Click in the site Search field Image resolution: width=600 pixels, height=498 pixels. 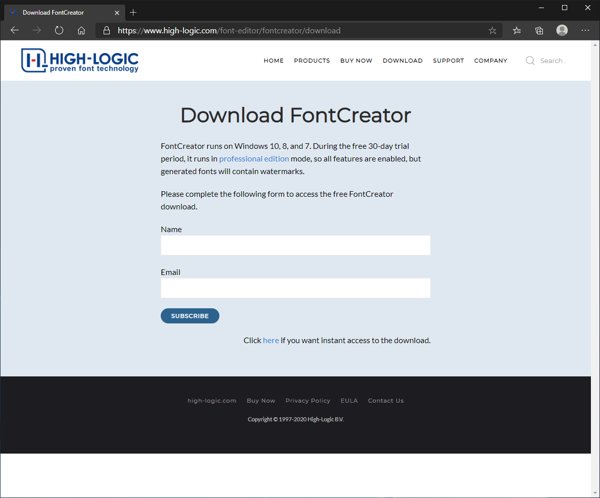tap(553, 60)
